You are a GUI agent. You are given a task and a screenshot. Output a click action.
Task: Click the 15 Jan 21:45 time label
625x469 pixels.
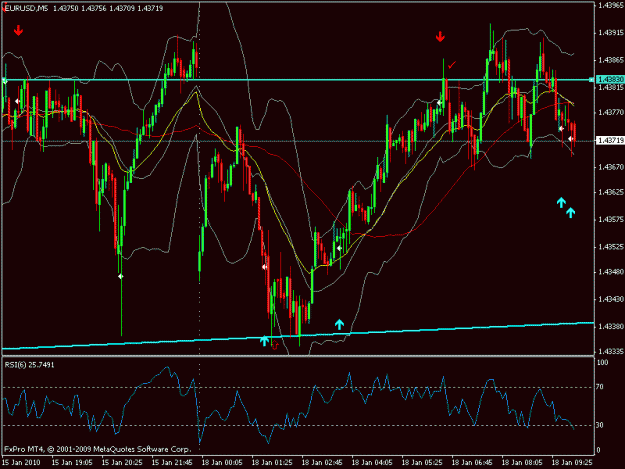tap(172, 463)
